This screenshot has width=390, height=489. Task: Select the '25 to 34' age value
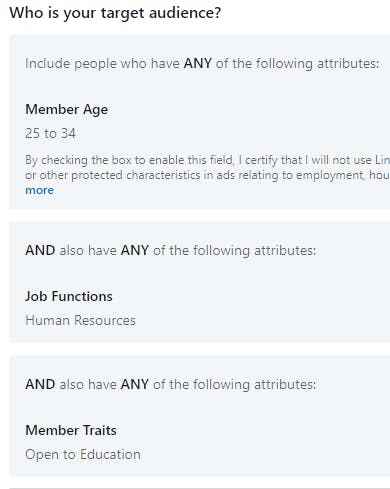[50, 133]
